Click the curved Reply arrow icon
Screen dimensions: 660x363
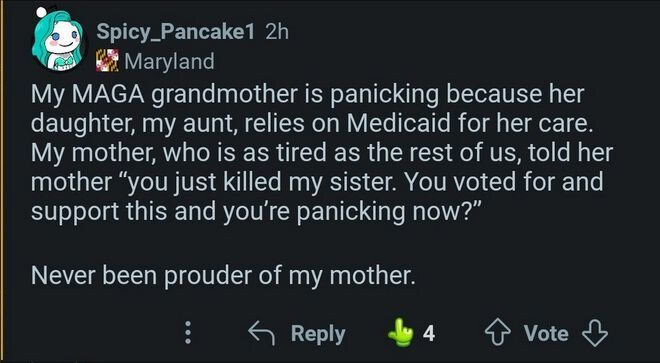tap(261, 333)
